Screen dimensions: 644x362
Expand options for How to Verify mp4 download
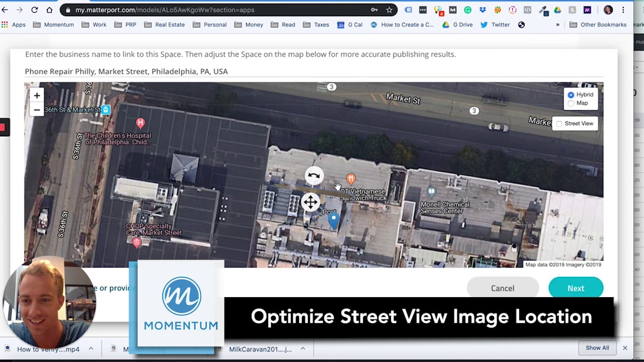pyautogui.click(x=91, y=348)
